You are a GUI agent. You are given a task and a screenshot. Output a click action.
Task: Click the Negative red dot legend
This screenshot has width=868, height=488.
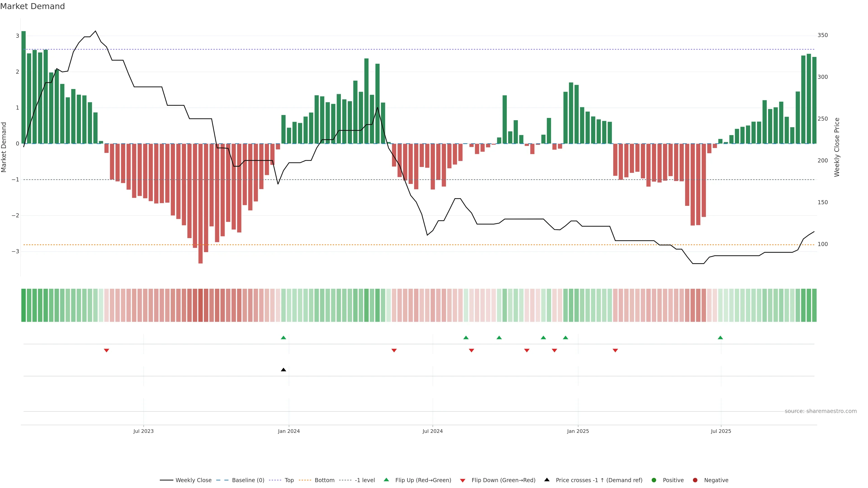695,480
